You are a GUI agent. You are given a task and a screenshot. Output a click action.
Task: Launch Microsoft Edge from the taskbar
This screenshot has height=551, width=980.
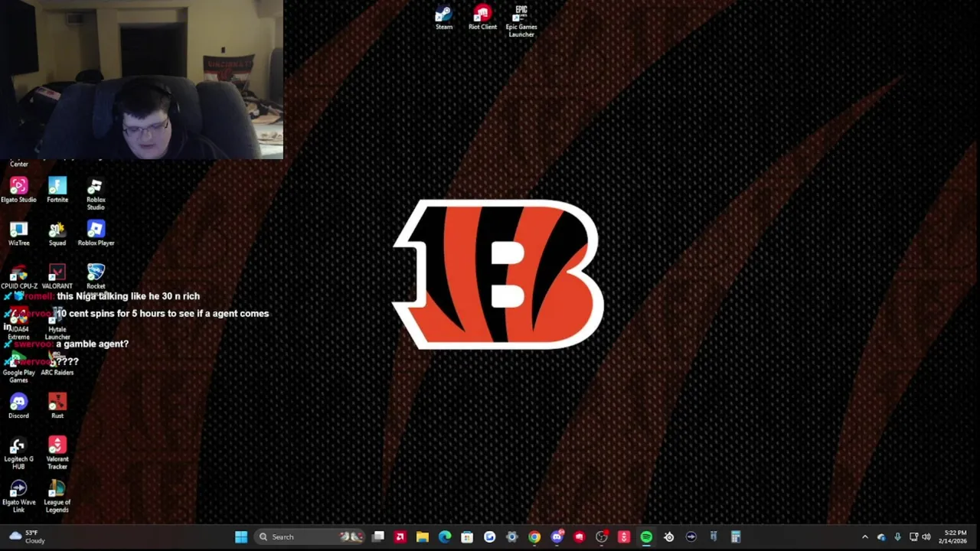pos(445,537)
